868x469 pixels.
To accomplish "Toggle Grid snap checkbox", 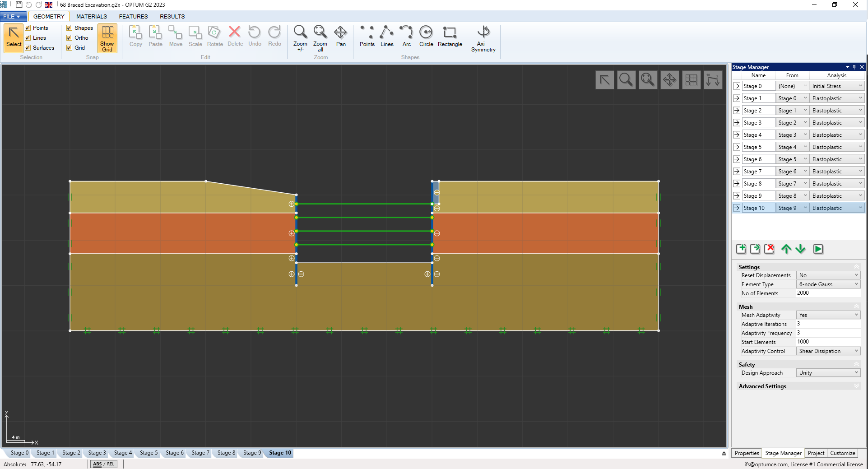I will pyautogui.click(x=70, y=48).
